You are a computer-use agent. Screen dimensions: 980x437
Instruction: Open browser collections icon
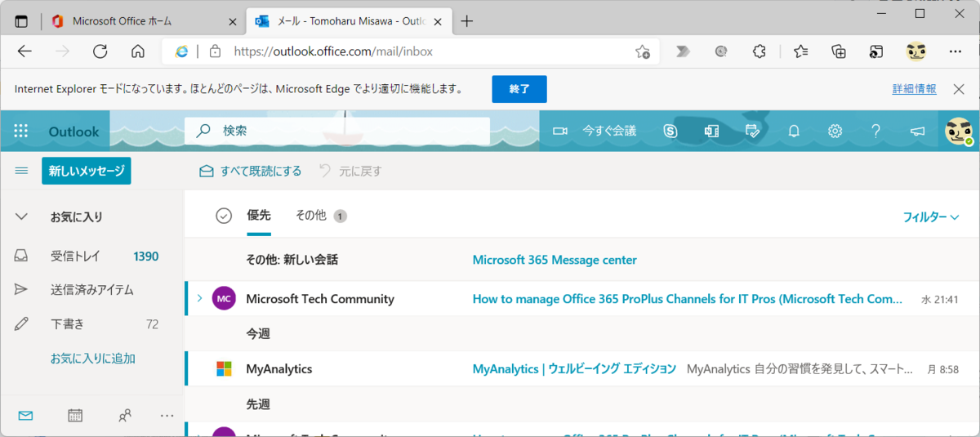tap(839, 51)
